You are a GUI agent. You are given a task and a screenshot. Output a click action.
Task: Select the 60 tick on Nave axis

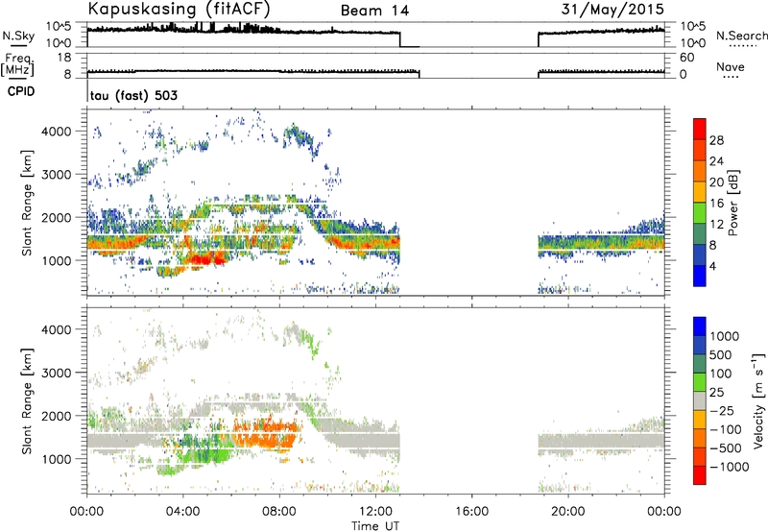pyautogui.click(x=687, y=58)
